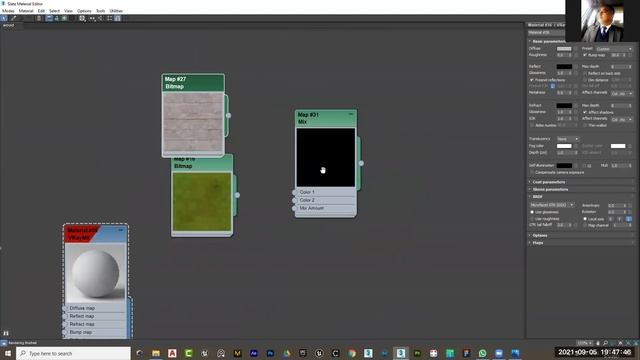640x360 pixels.
Task: Click the stone texture thumbnail of Map #27
Action: 193,122
